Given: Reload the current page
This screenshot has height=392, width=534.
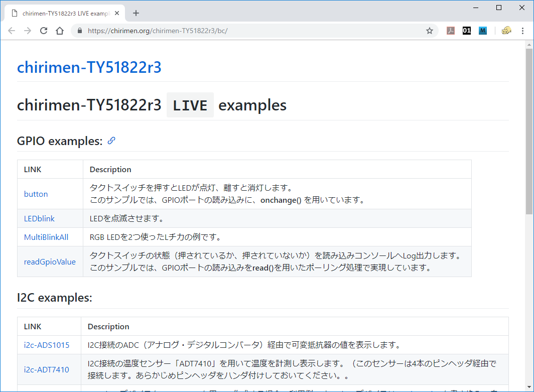Looking at the screenshot, I should click(44, 31).
